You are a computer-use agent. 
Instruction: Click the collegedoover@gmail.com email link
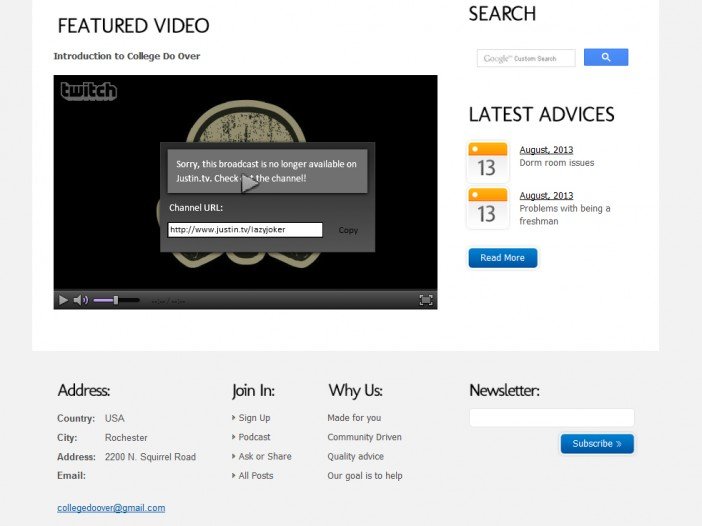111,508
